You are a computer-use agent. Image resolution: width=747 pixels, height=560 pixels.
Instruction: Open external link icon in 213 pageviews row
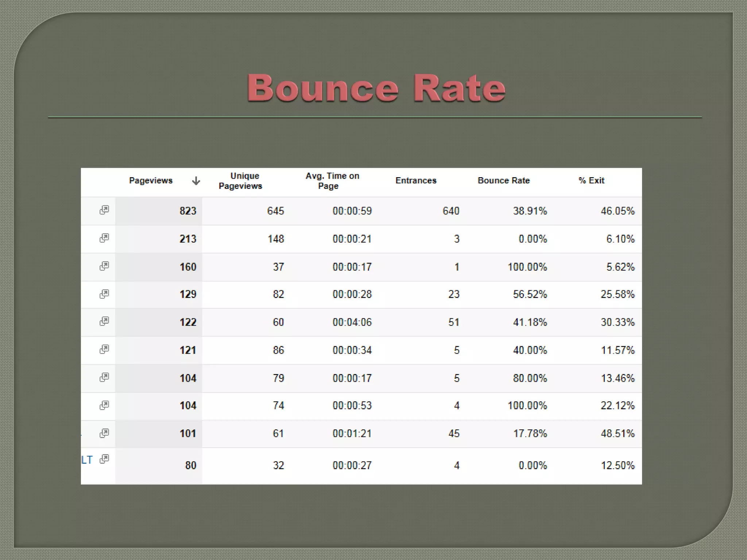click(104, 238)
